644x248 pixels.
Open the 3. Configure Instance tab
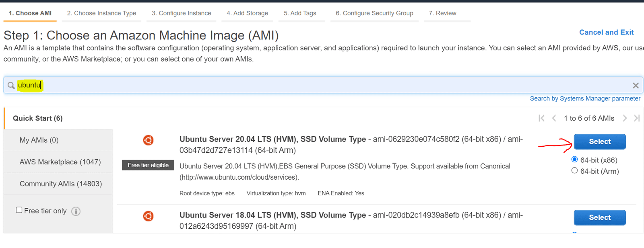point(181,13)
